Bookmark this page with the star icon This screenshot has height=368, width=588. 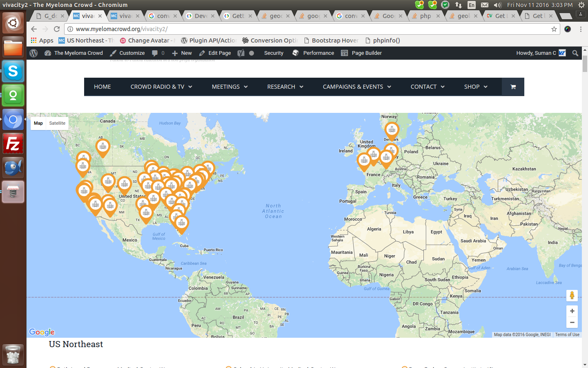coord(554,29)
